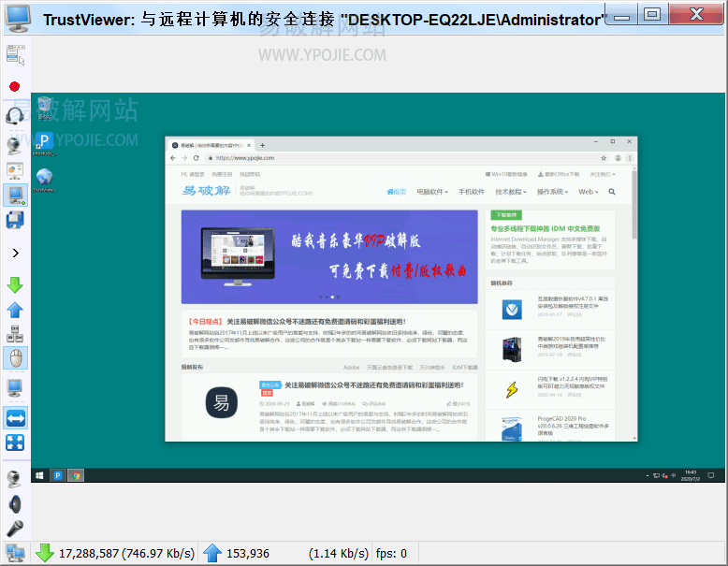Close the 易破解 browser tab
This screenshot has height=566, width=728.
pyautogui.click(x=249, y=145)
